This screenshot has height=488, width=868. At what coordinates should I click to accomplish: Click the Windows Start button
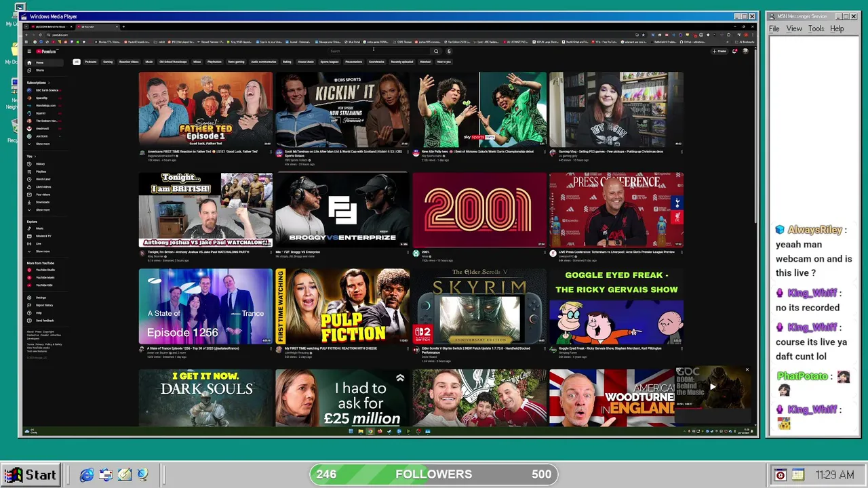[x=30, y=475]
